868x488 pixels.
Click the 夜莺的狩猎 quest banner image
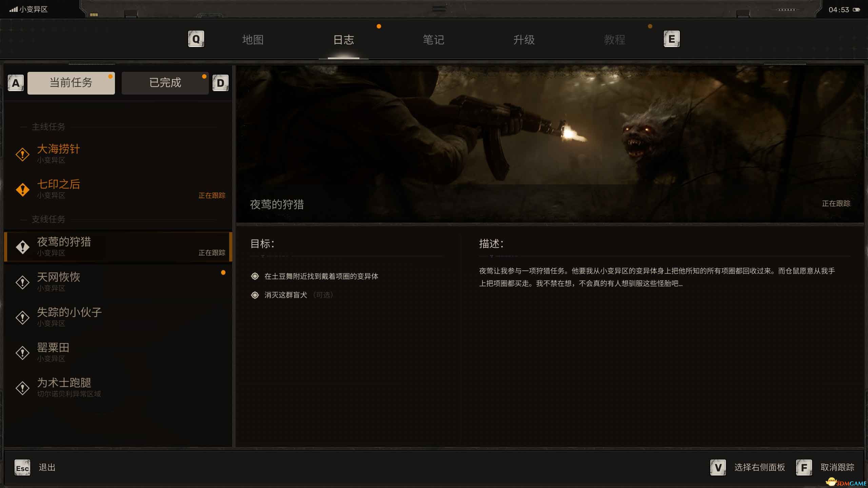click(550, 144)
